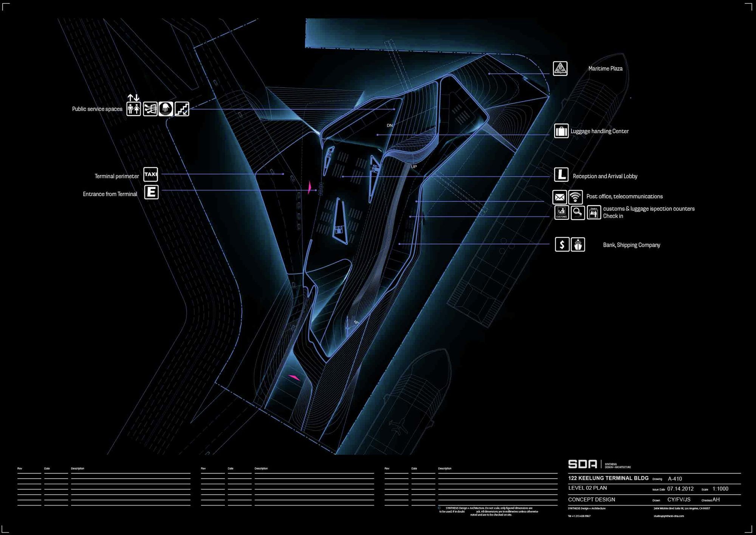Select the magnifying glass inspection icon

pyautogui.click(x=578, y=212)
